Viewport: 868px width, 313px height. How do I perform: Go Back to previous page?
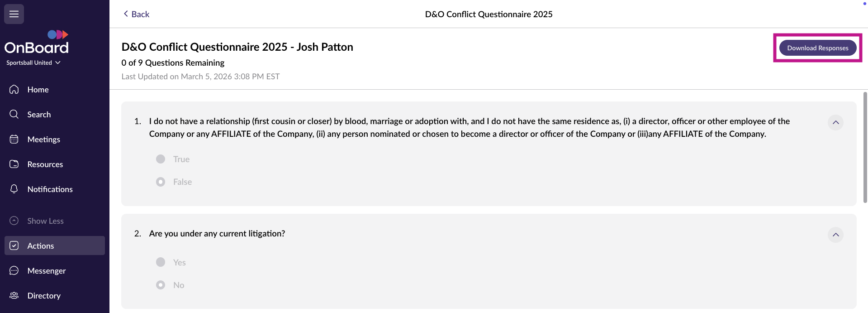(x=136, y=14)
